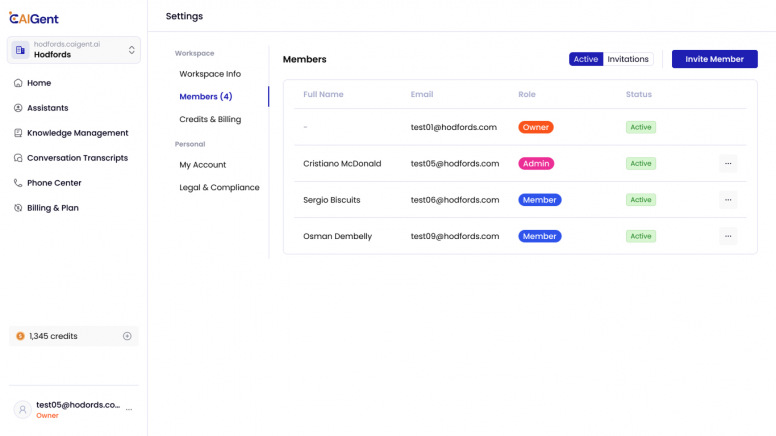
Task: Open the user account options ellipsis
Action: point(129,410)
